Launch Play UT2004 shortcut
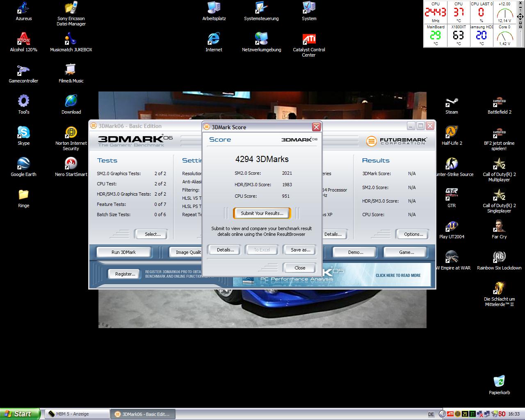 [x=452, y=229]
